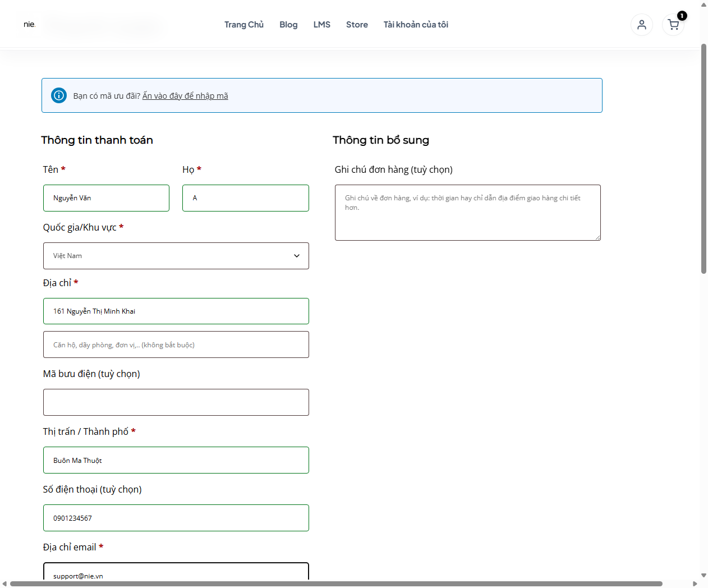708x588 pixels.
Task: Go to Trang Chủ menu item
Action: click(x=244, y=25)
